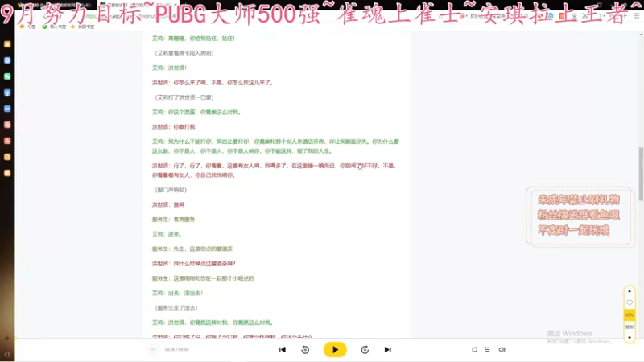Click the green sidebar icon
This screenshot has width=644, height=362.
point(7,76)
